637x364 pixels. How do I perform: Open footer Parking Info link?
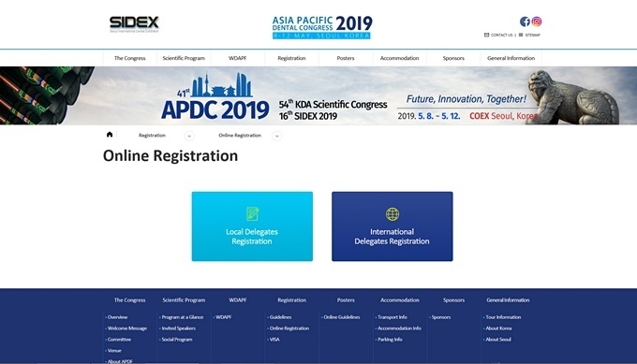[390, 340]
